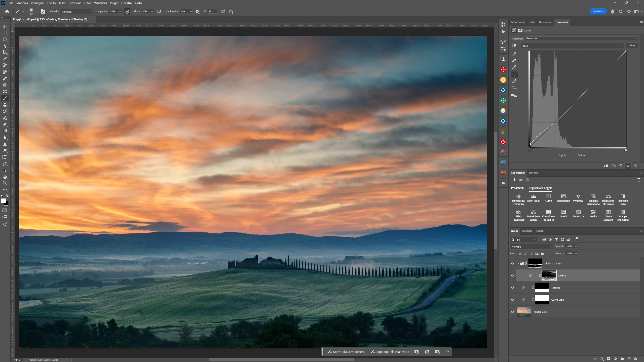Open the Tipo layer filter dropdown

click(x=523, y=239)
